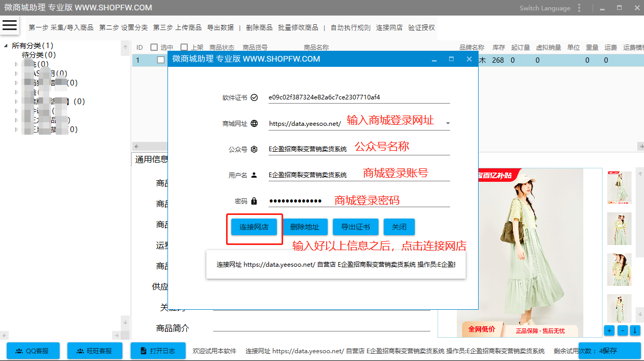Open the 商城网址 URL dropdown
644x361 pixels.
(x=447, y=124)
